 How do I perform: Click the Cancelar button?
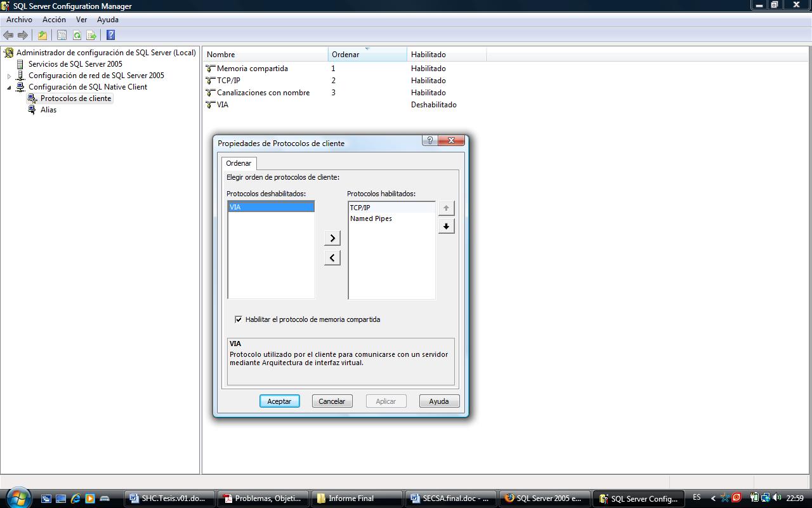coord(332,401)
